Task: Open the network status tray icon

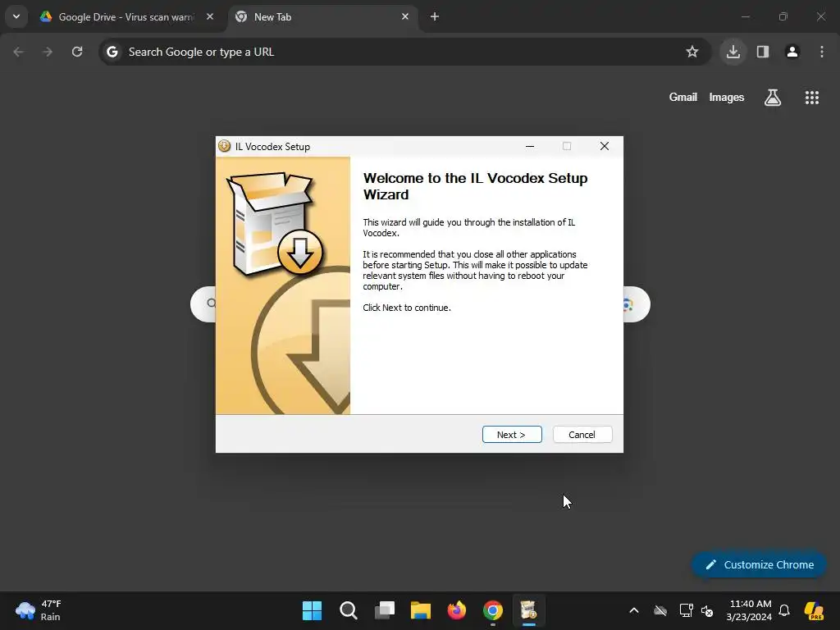Action: [x=687, y=610]
